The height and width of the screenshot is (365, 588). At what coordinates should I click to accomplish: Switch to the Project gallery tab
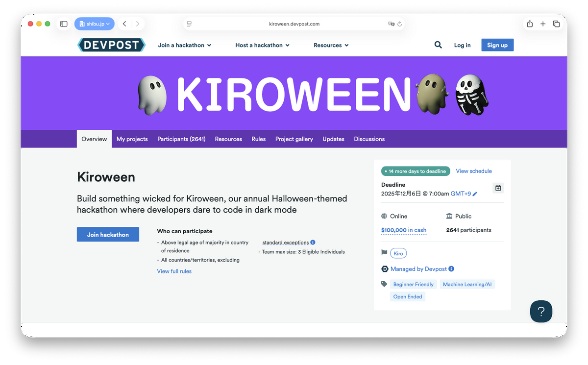(x=294, y=139)
